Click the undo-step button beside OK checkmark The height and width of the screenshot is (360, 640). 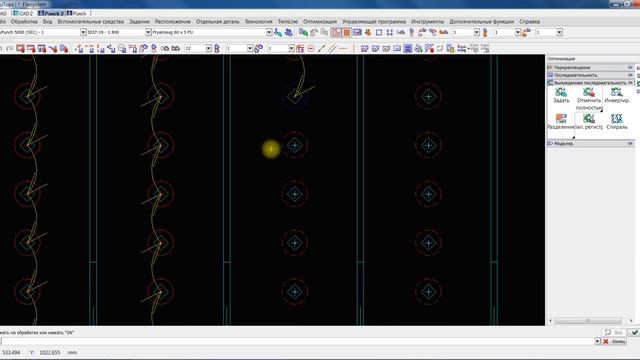pos(614,333)
